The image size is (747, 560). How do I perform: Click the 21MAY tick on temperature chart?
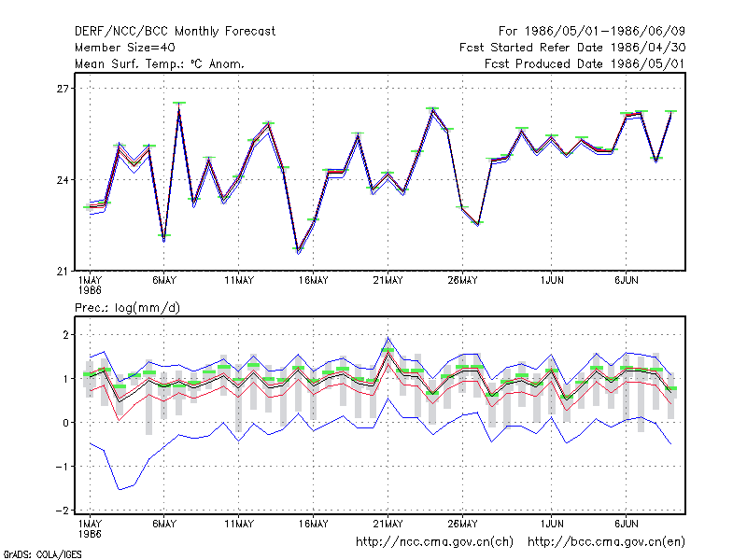point(388,281)
